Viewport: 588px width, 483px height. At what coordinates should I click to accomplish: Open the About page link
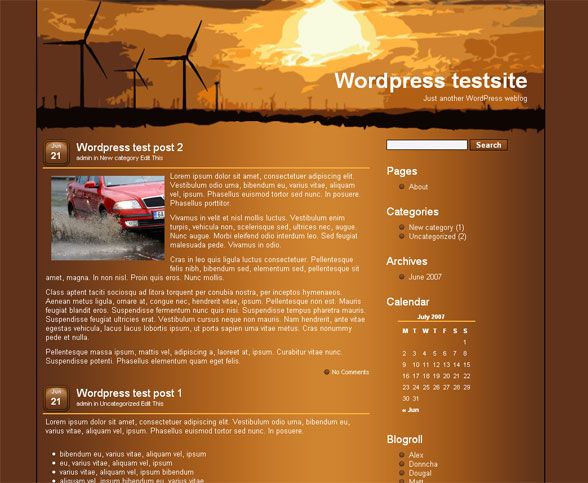pos(418,186)
